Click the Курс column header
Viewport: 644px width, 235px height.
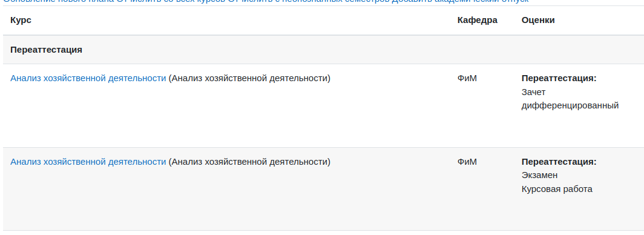pyautogui.click(x=21, y=20)
